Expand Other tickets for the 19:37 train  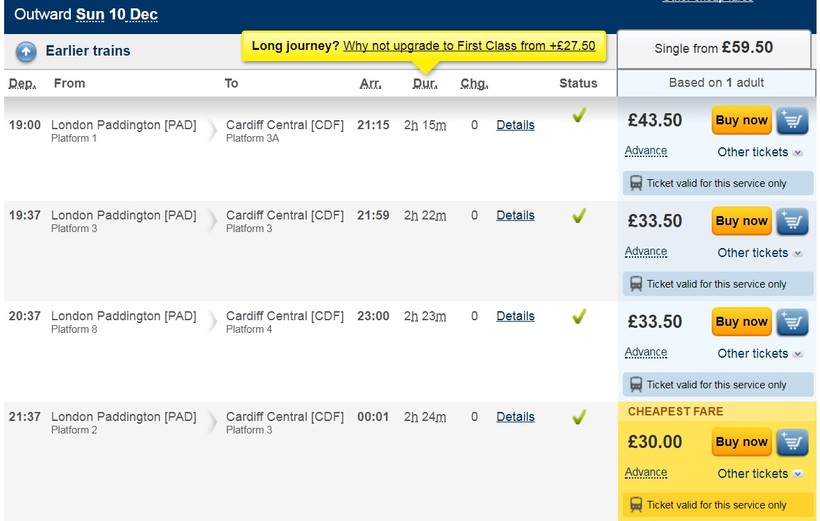click(759, 253)
